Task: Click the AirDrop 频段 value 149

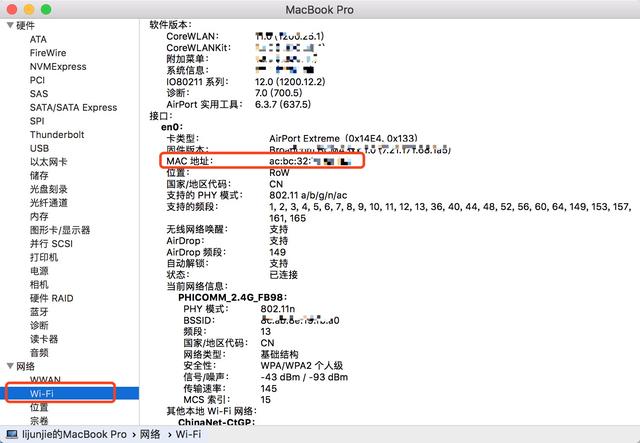Action: (x=278, y=252)
